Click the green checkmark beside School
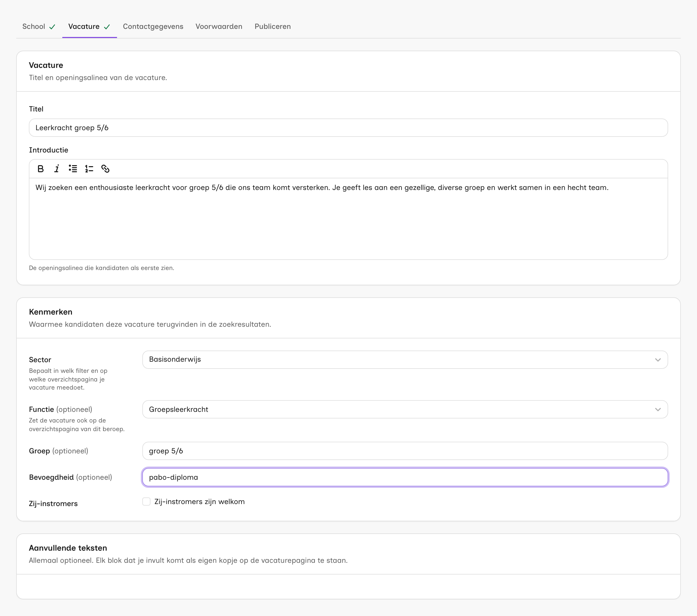 tap(52, 27)
